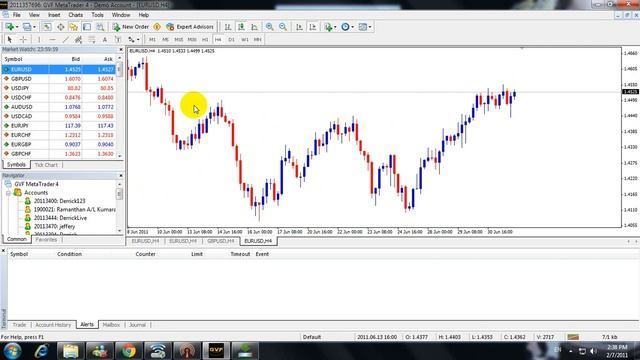Switch to the Tick Chart tab
The image size is (640, 360).
pos(46,165)
